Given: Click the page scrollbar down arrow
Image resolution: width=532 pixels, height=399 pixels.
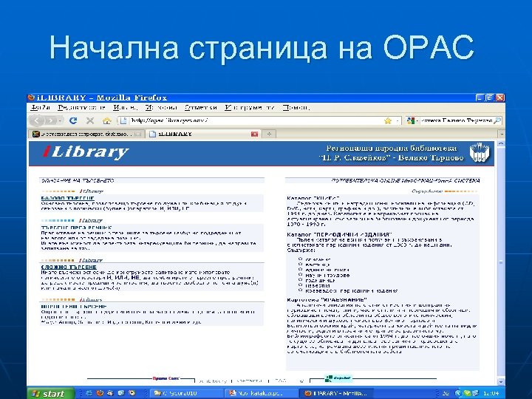Looking at the screenshot, I should point(501,382).
